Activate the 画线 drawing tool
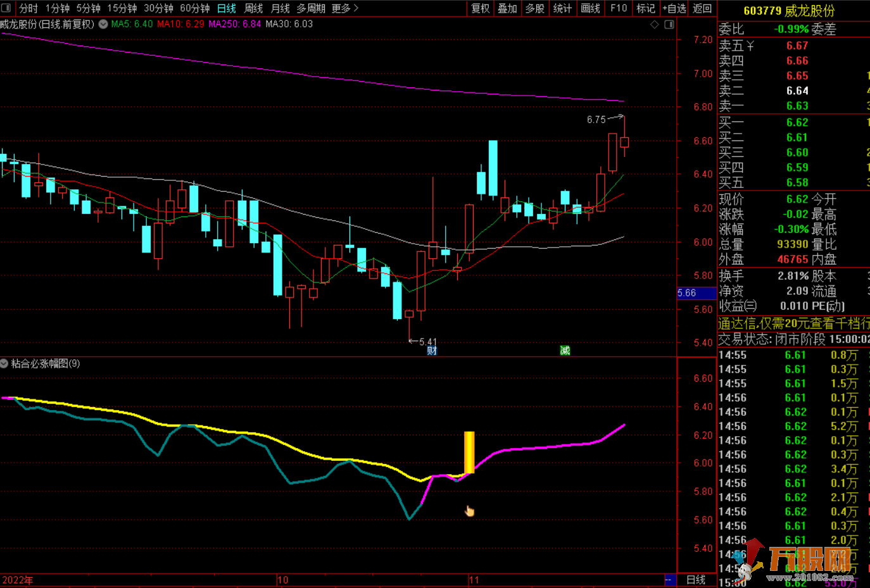This screenshot has width=870, height=588. 590,8
